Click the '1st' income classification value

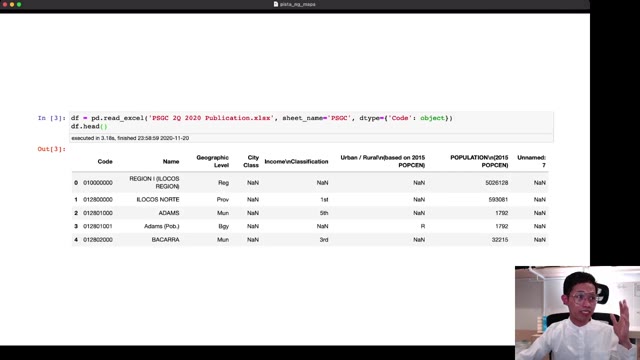pyautogui.click(x=324, y=200)
